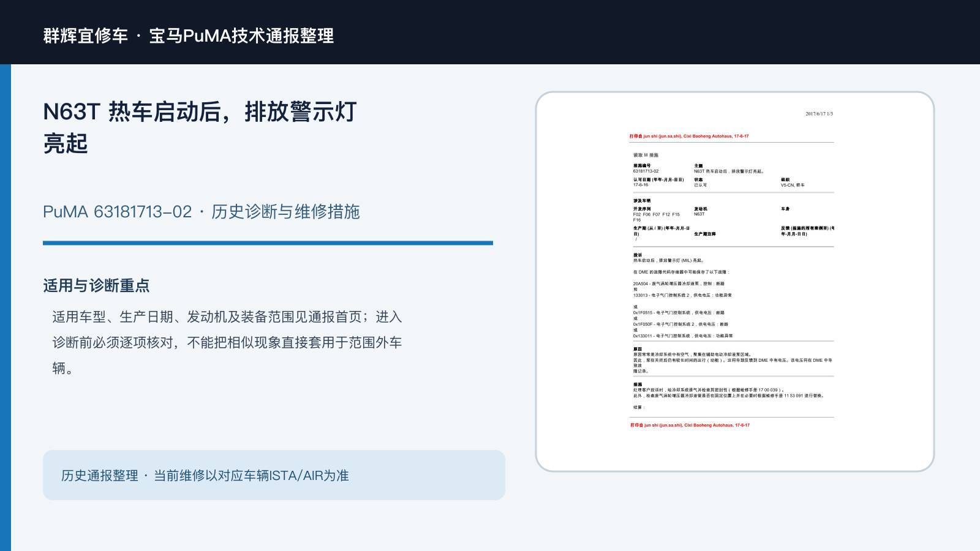Click the paragraph beginning 适用车型、生产日期
This screenshot has width=980, height=551.
click(x=227, y=342)
